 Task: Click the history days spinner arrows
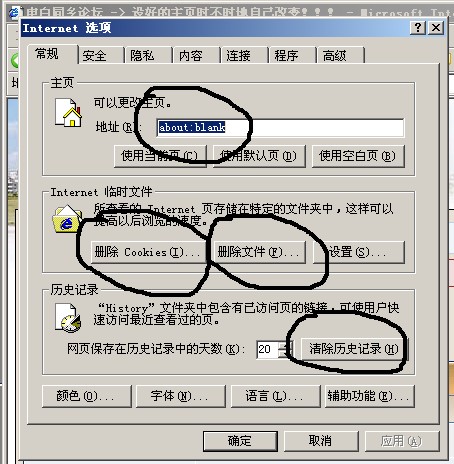coord(284,349)
